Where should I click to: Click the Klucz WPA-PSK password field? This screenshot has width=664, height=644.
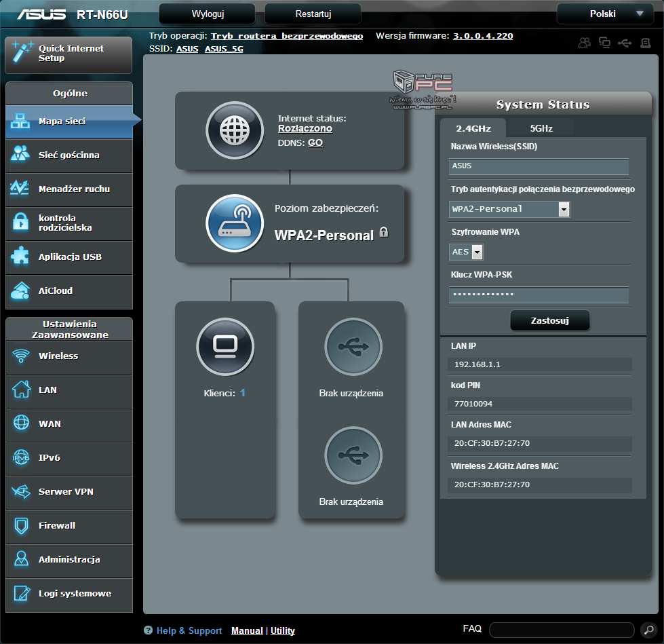(539, 295)
